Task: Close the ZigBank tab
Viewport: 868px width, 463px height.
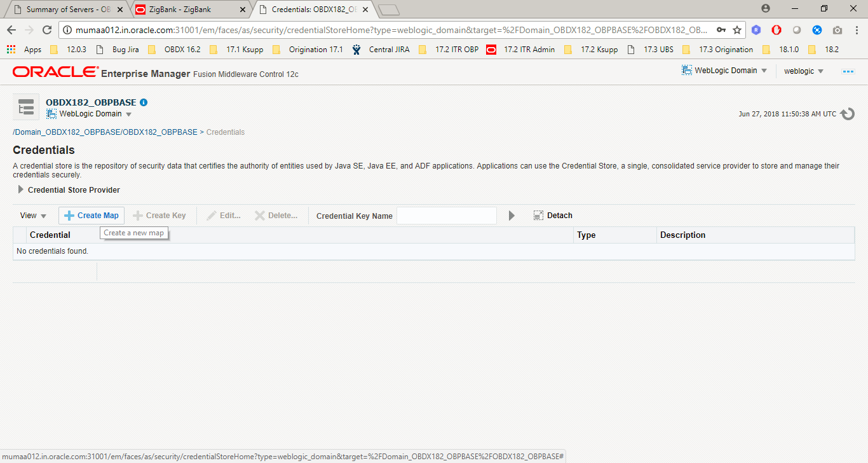Action: [242, 10]
